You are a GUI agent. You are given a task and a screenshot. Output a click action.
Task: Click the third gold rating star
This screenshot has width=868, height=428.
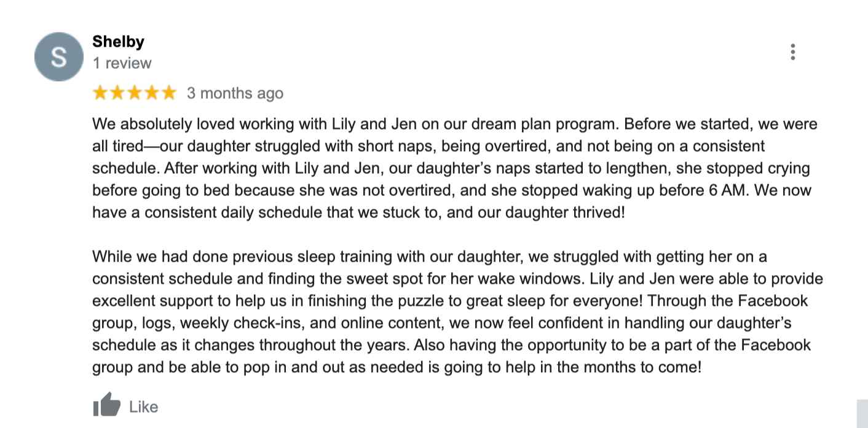(x=135, y=93)
